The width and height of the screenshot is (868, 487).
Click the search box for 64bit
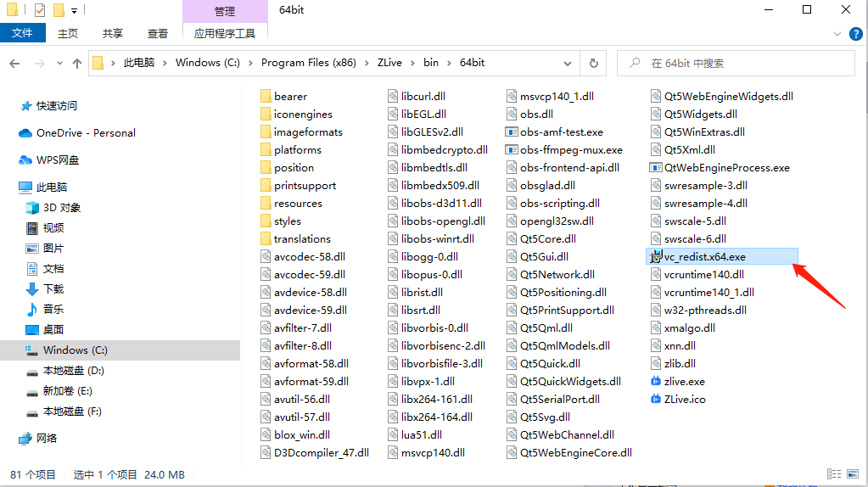point(736,63)
